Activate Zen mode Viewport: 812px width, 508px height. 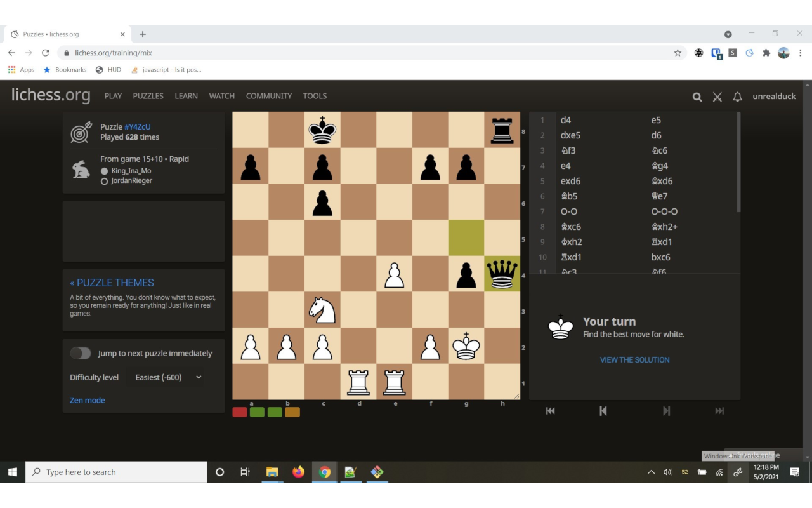pyautogui.click(x=87, y=399)
